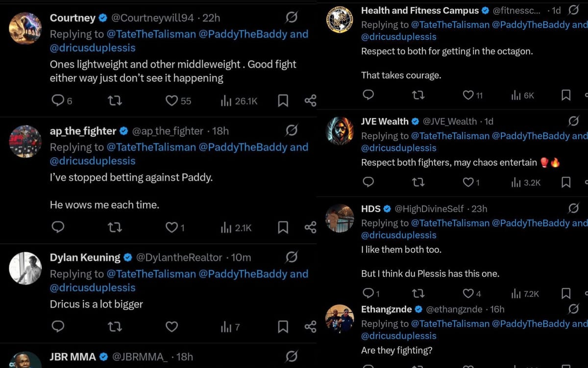Open @TateTheTalisman link in Courtney's reply
The height and width of the screenshot is (368, 588).
pyautogui.click(x=151, y=34)
